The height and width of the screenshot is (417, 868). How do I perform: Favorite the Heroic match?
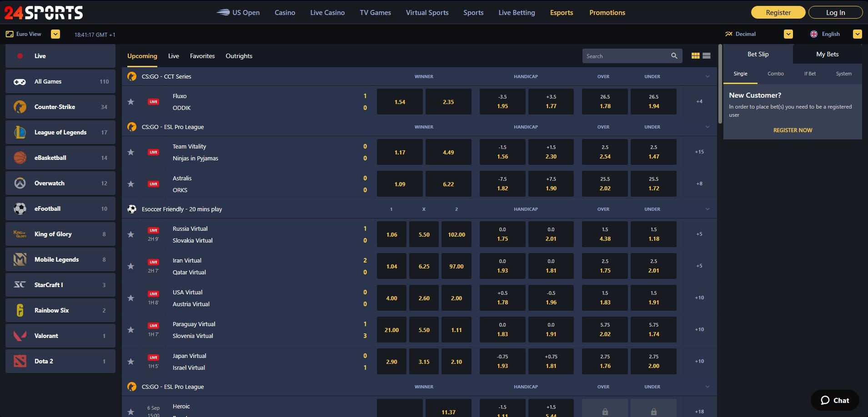131,412
